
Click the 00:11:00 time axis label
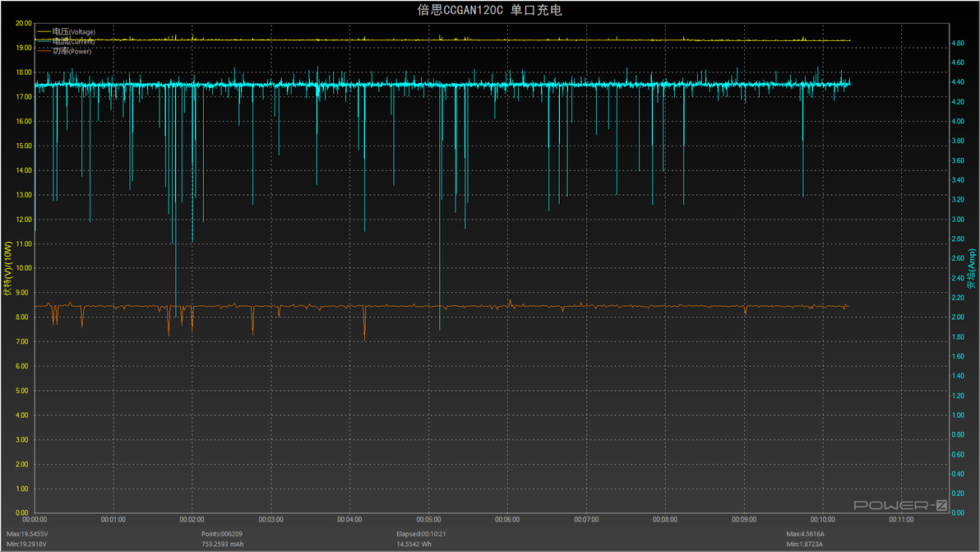click(x=901, y=520)
